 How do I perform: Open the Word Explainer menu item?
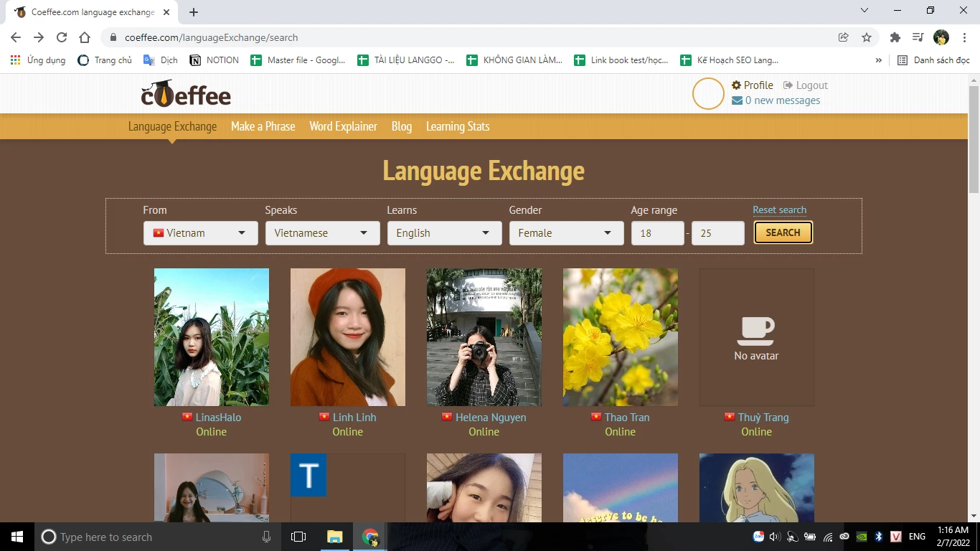pyautogui.click(x=343, y=126)
